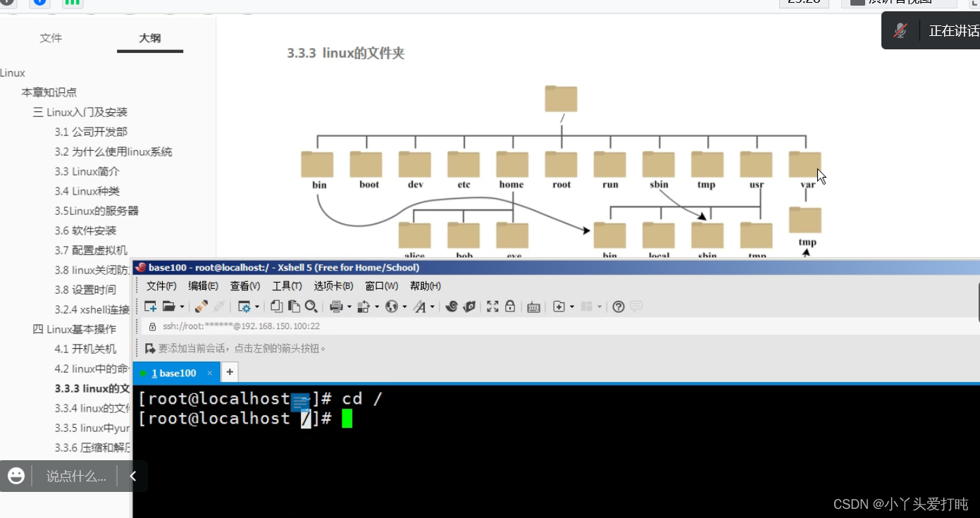
Task: Open the 工具(T) menu
Action: [x=287, y=285]
